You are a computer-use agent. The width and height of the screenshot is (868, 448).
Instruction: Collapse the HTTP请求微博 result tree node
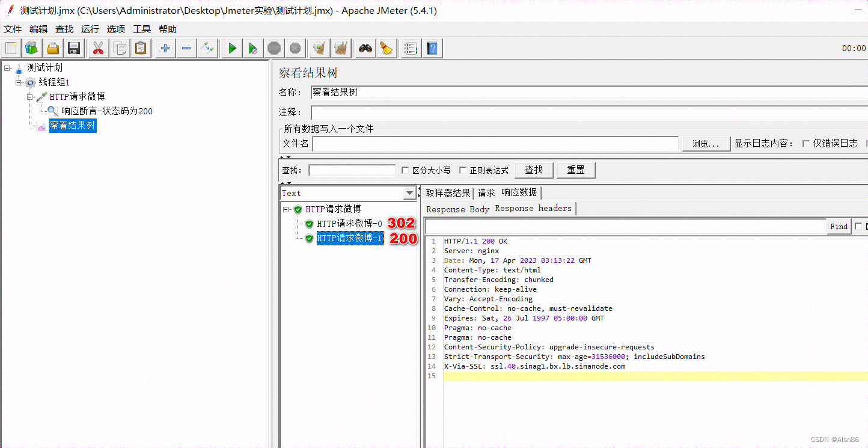click(x=286, y=209)
